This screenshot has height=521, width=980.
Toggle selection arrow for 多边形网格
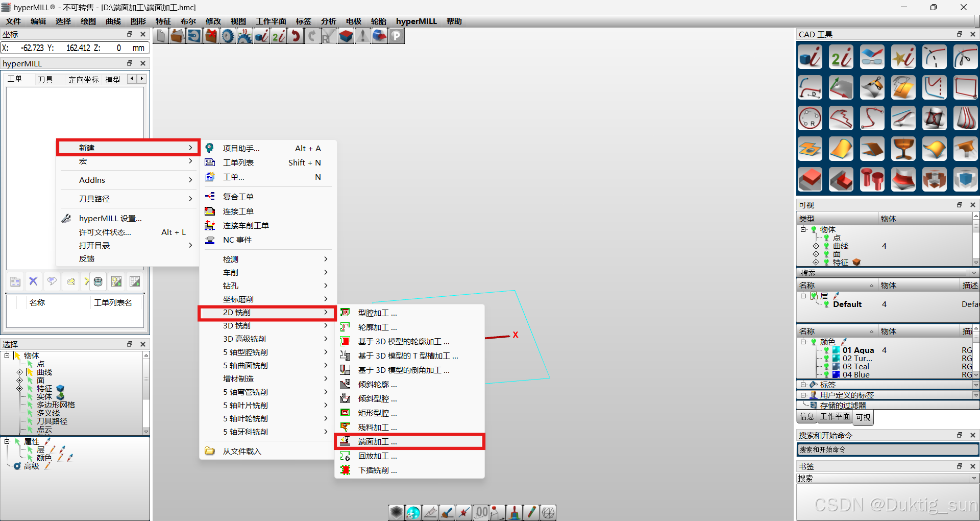(x=30, y=405)
